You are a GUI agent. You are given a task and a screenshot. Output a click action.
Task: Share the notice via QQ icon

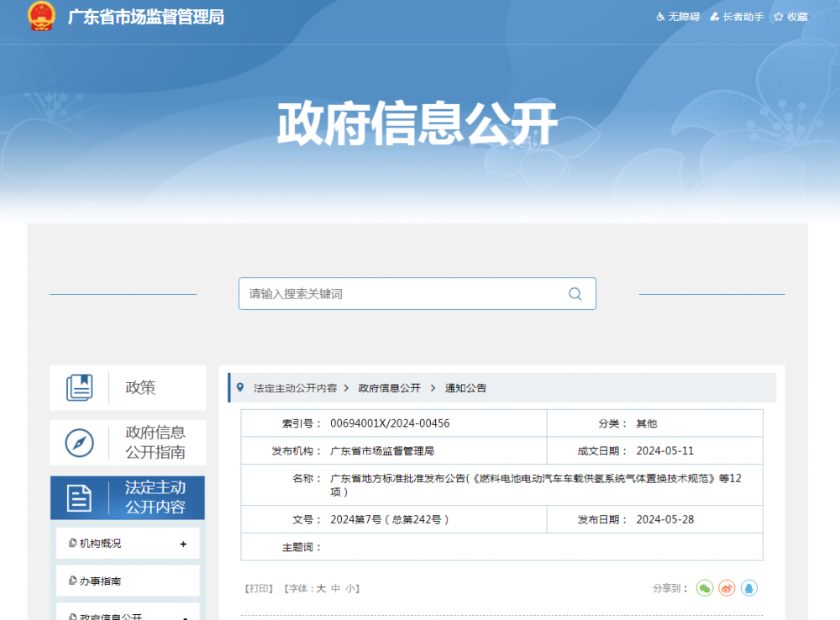[749, 588]
